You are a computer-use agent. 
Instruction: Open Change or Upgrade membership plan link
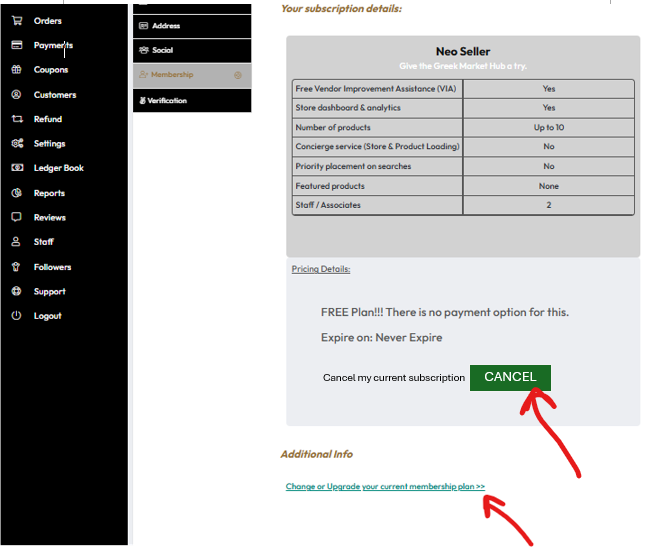coord(385,487)
